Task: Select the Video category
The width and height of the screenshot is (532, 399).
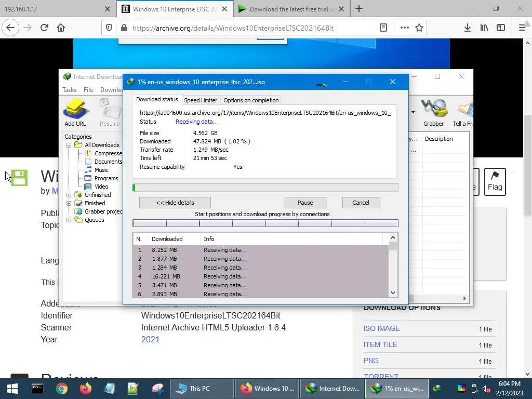Action: click(x=101, y=187)
